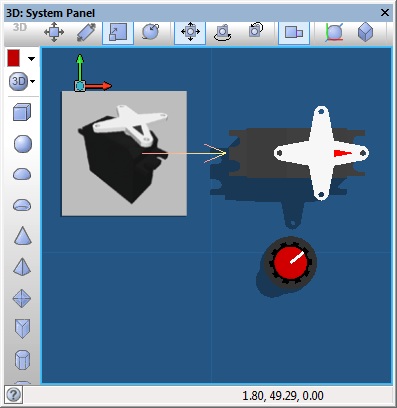Open help with the question mark button
This screenshot has height=408, width=397.
point(14,395)
